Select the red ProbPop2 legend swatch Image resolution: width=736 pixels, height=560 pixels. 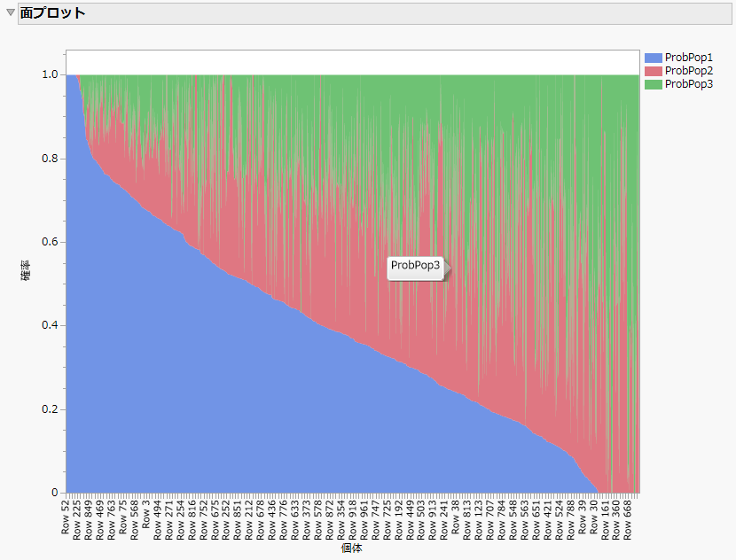(x=653, y=71)
